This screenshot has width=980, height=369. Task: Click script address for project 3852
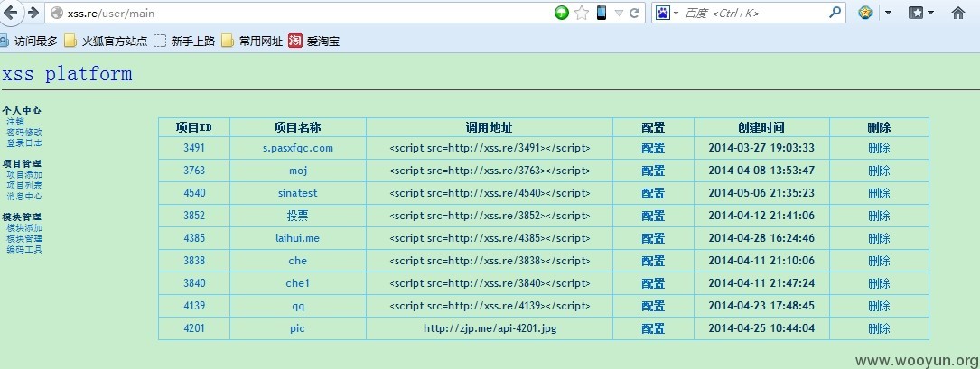click(x=490, y=216)
